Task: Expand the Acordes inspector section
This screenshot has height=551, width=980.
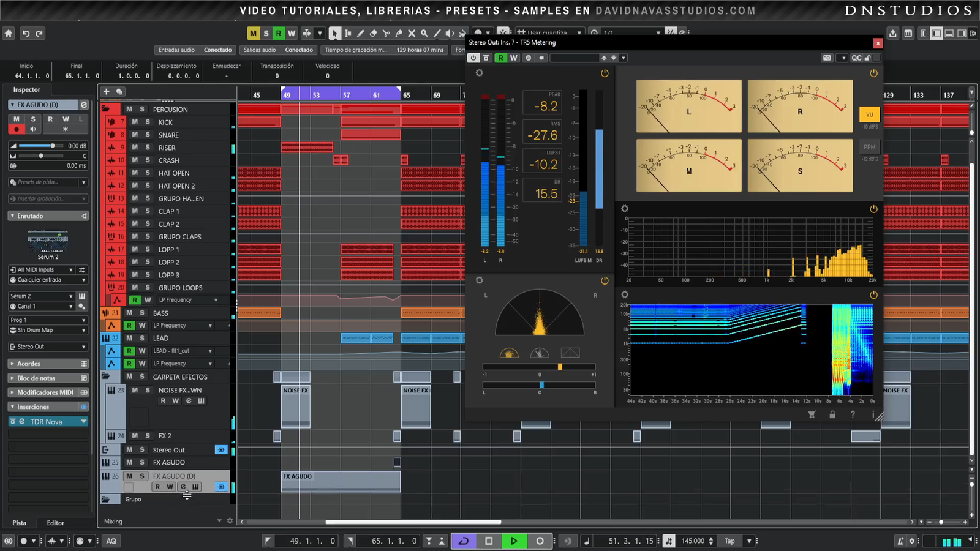Action: click(x=29, y=364)
